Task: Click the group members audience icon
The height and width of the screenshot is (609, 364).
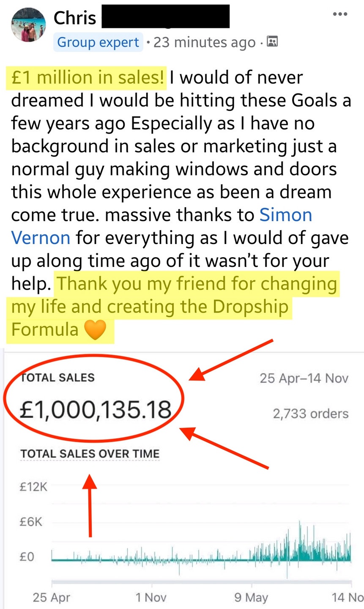Action: (x=273, y=41)
